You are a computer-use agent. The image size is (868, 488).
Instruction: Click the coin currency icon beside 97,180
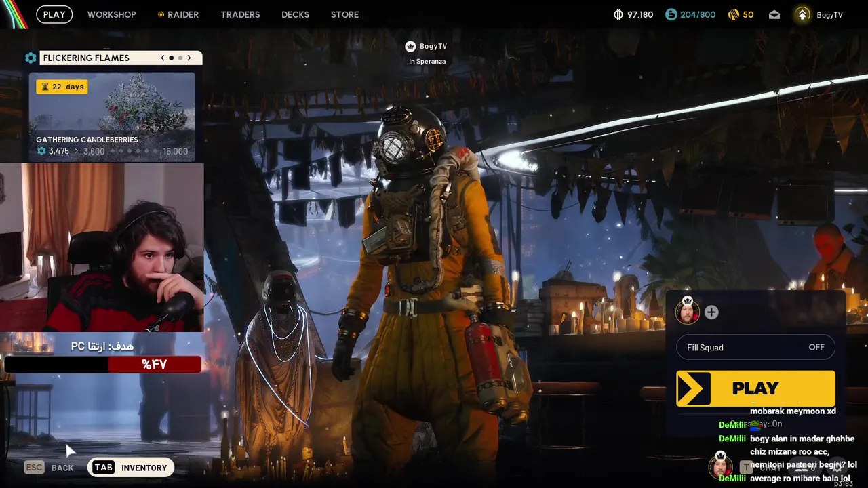tap(618, 14)
